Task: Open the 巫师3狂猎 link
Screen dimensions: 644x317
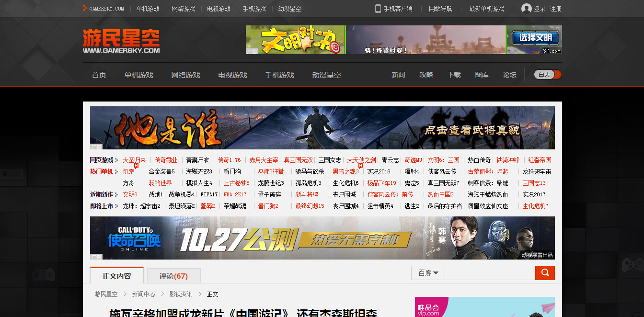Action: (x=271, y=171)
